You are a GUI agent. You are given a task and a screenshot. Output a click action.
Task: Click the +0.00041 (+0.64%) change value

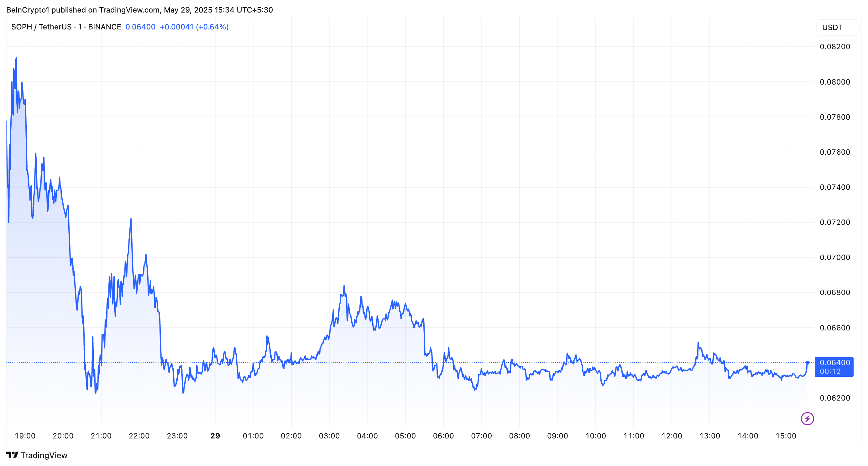click(x=194, y=27)
